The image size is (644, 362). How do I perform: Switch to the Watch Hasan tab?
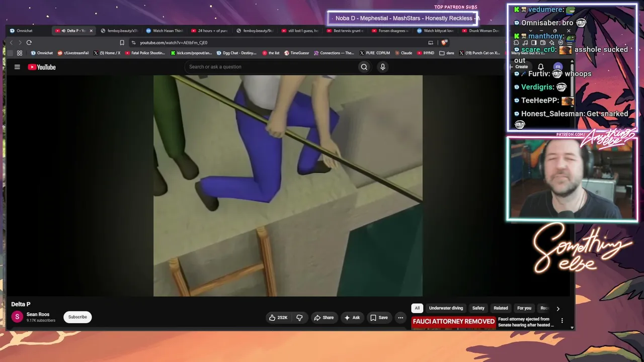(x=165, y=31)
